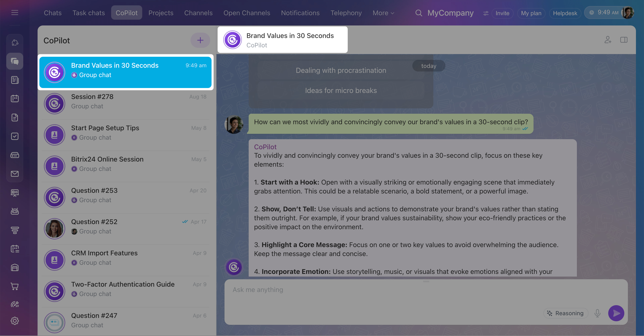Open the Two-Factor Authentication Guide chat
This screenshot has width=644, height=336.
(125, 291)
